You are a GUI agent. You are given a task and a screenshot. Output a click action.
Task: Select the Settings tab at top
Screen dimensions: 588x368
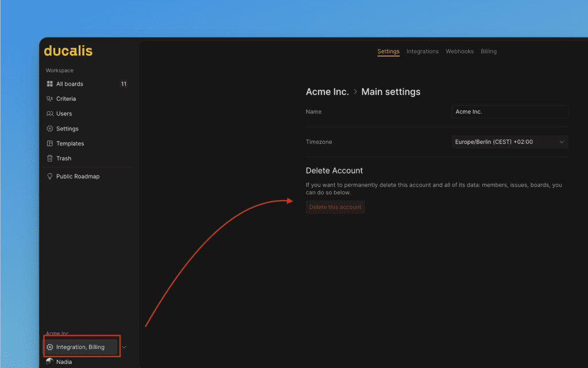click(388, 52)
